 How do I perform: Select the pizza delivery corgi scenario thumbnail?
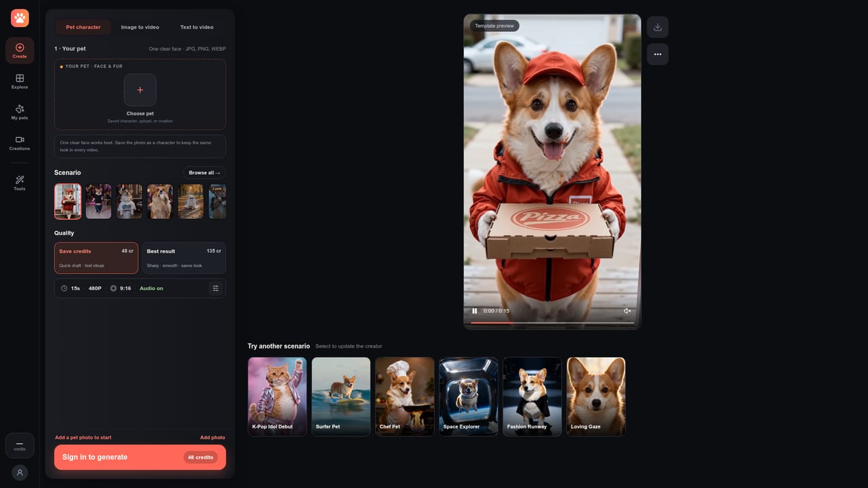click(x=68, y=201)
